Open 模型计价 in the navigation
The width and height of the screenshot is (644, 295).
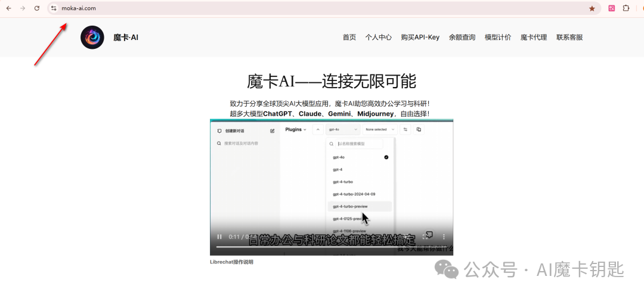click(x=498, y=38)
